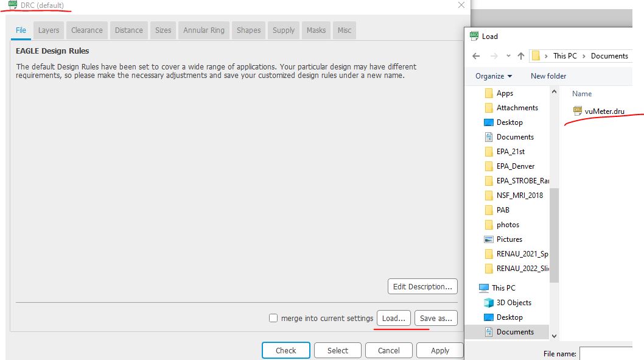Click the Up directory arrow
The image size is (644, 360).
pyautogui.click(x=520, y=56)
